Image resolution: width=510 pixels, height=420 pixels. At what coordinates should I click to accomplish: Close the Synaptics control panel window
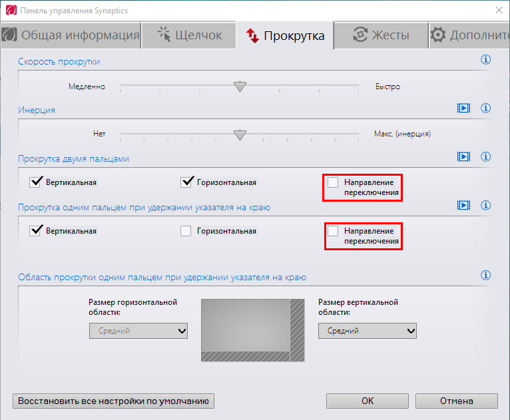(x=499, y=10)
